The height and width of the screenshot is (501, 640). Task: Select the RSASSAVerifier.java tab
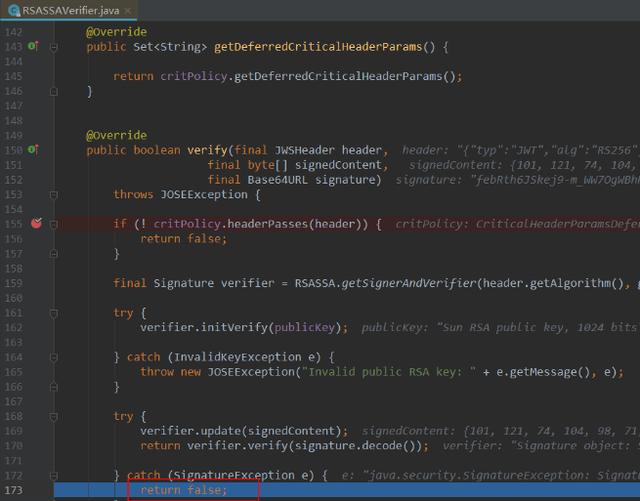tap(65, 9)
